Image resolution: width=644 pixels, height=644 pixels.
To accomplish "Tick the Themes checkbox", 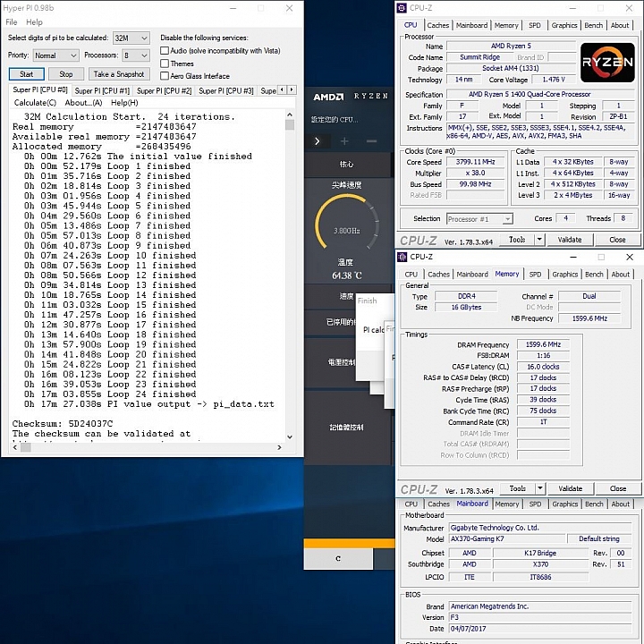I will (165, 64).
